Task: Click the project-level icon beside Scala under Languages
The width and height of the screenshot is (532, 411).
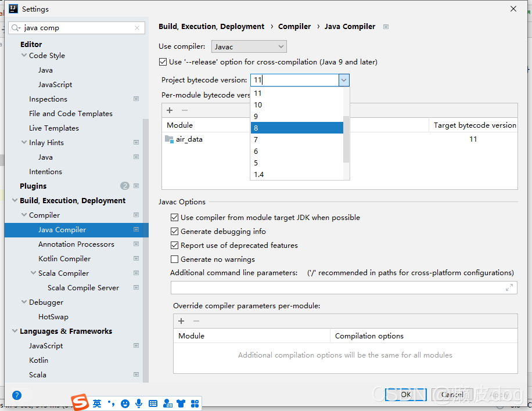Action: point(136,374)
